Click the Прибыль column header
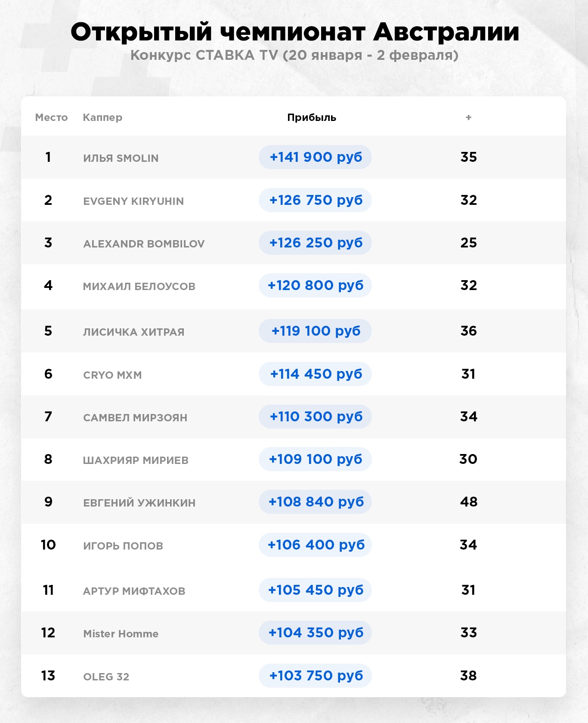This screenshot has width=588, height=723. 312,117
